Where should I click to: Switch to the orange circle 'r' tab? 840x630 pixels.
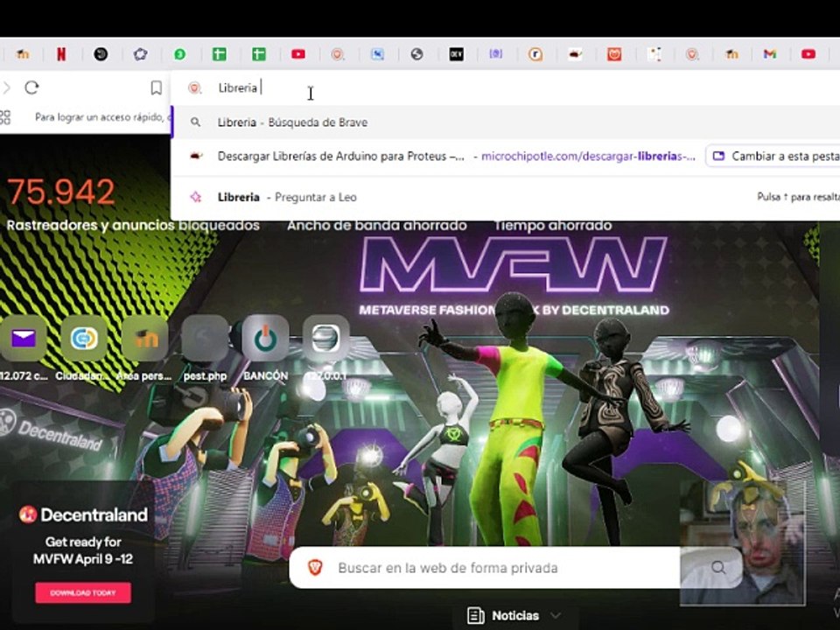[x=535, y=54]
